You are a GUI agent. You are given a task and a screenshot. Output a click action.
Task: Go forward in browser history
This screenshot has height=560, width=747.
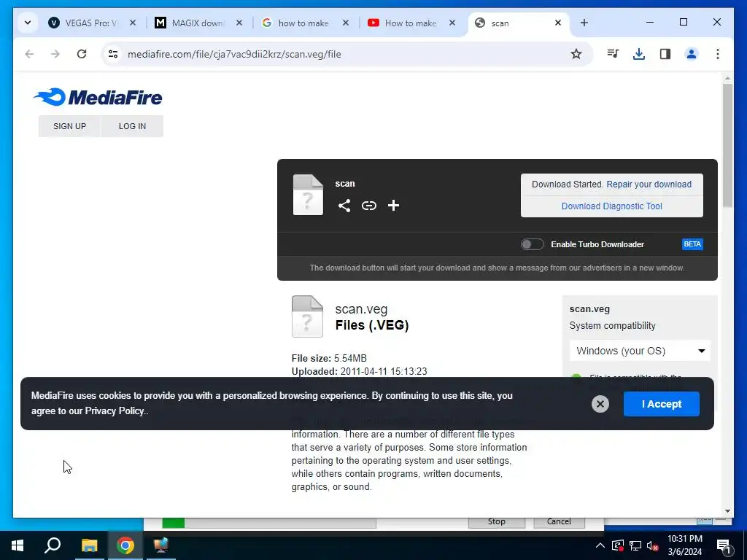click(x=55, y=54)
